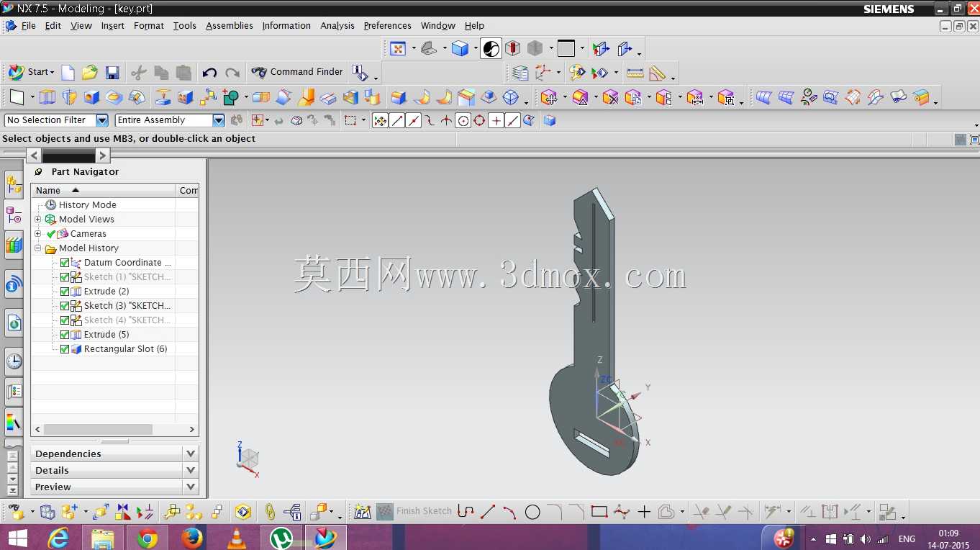Open the History clock tab on resource bar
Image resolution: width=980 pixels, height=550 pixels.
click(14, 361)
